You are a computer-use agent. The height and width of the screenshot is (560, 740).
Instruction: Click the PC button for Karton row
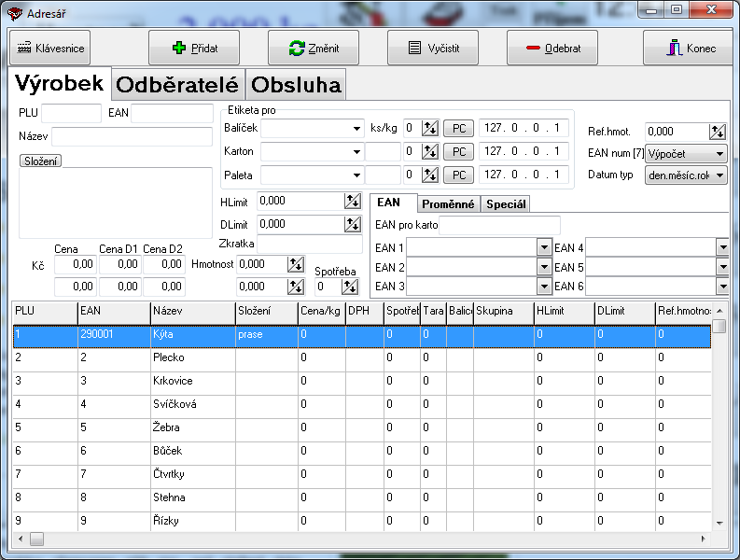click(x=457, y=151)
